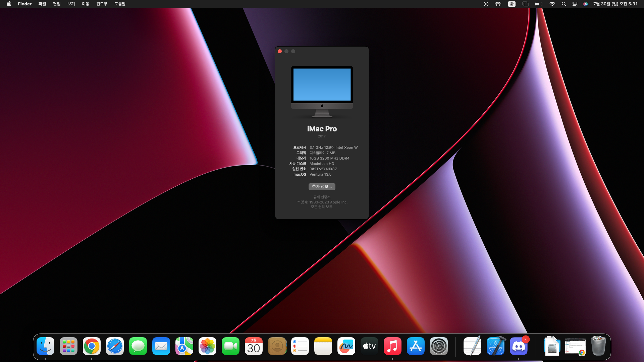
Task: Open the 편집 (Edit) menu
Action: tap(57, 4)
